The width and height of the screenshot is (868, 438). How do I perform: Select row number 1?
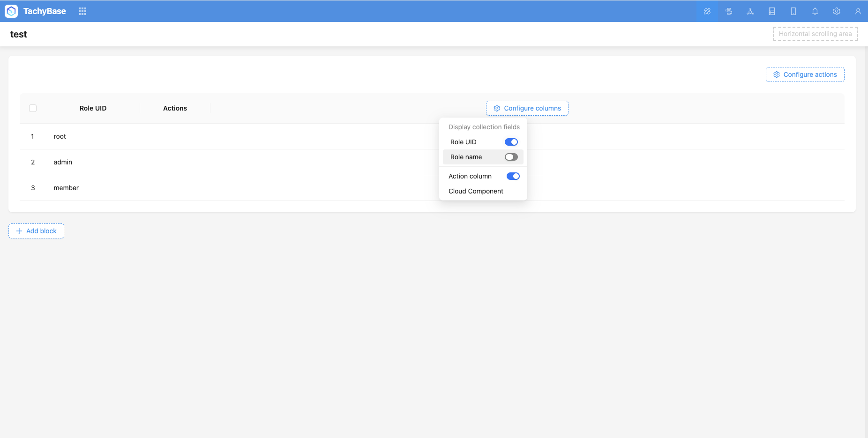(33, 136)
